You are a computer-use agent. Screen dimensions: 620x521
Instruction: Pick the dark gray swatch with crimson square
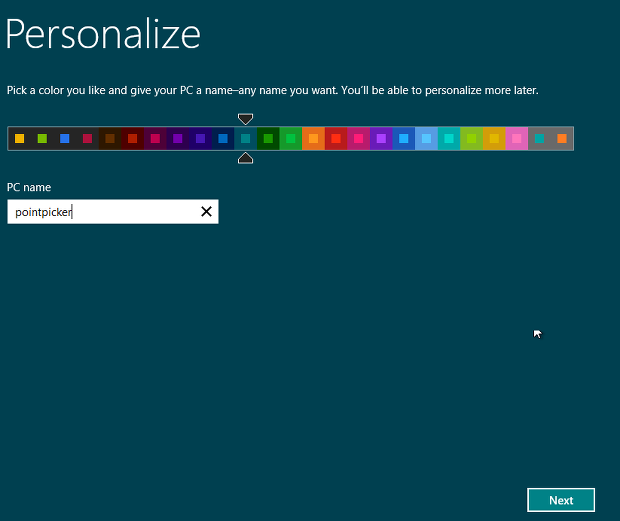point(87,138)
